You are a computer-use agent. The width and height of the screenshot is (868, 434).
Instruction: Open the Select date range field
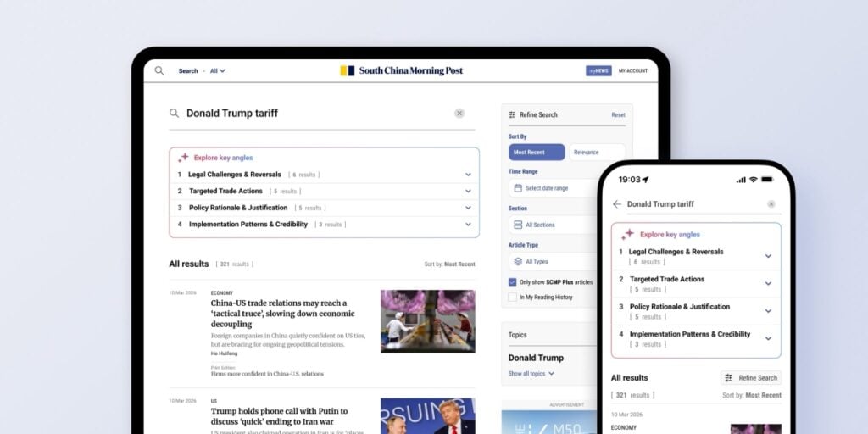pyautogui.click(x=554, y=188)
